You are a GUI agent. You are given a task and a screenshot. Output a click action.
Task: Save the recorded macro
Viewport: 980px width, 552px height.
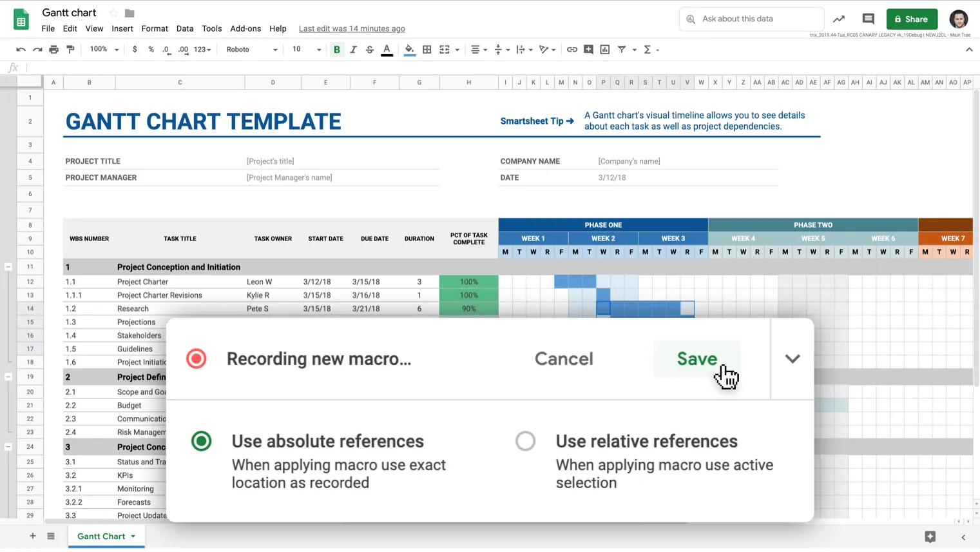(697, 359)
